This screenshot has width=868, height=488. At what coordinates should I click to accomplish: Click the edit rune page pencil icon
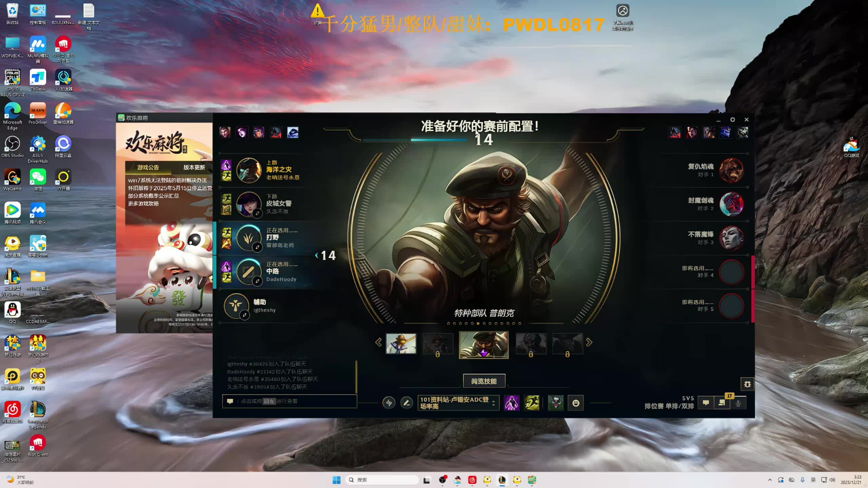point(407,403)
